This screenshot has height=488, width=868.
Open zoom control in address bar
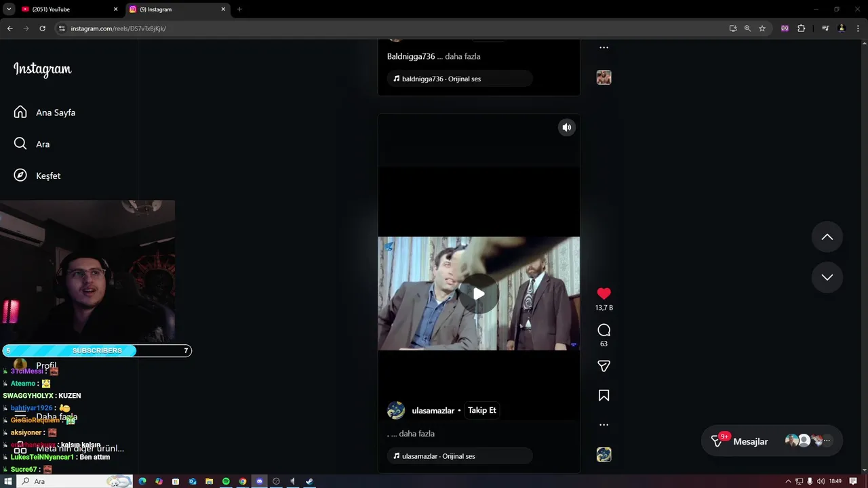click(x=747, y=28)
